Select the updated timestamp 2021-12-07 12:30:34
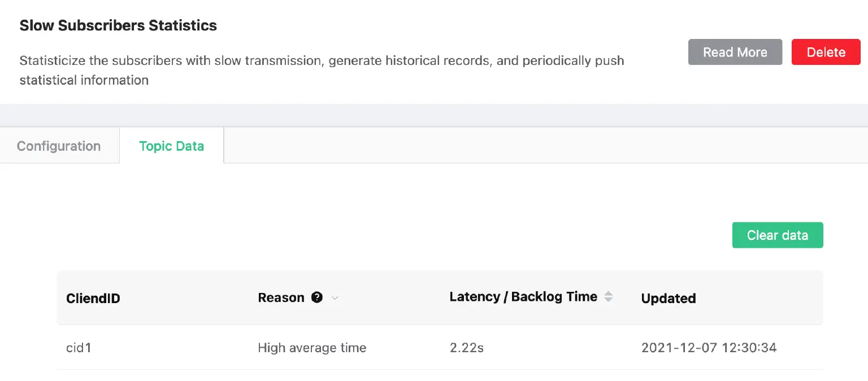The height and width of the screenshot is (381, 868). click(x=709, y=348)
